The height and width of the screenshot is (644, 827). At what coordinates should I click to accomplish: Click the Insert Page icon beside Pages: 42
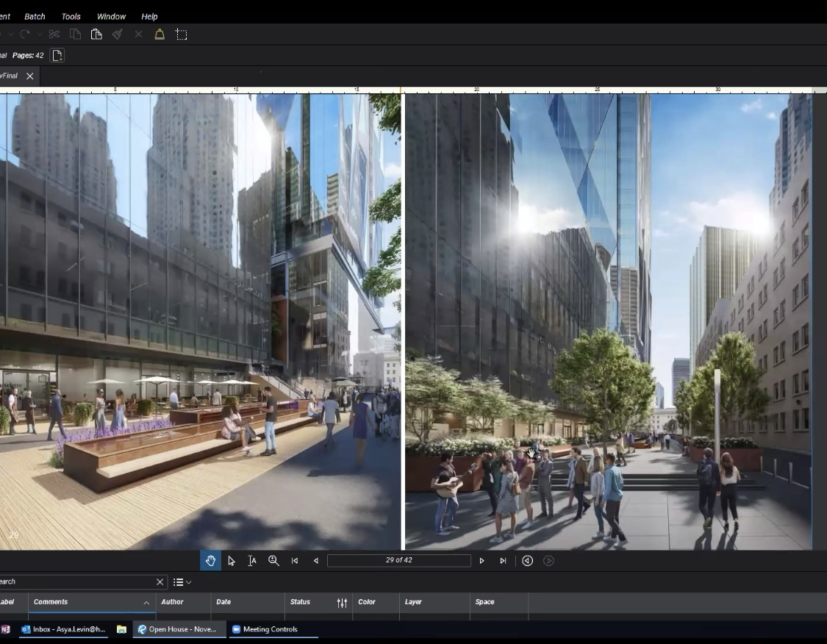pos(57,55)
